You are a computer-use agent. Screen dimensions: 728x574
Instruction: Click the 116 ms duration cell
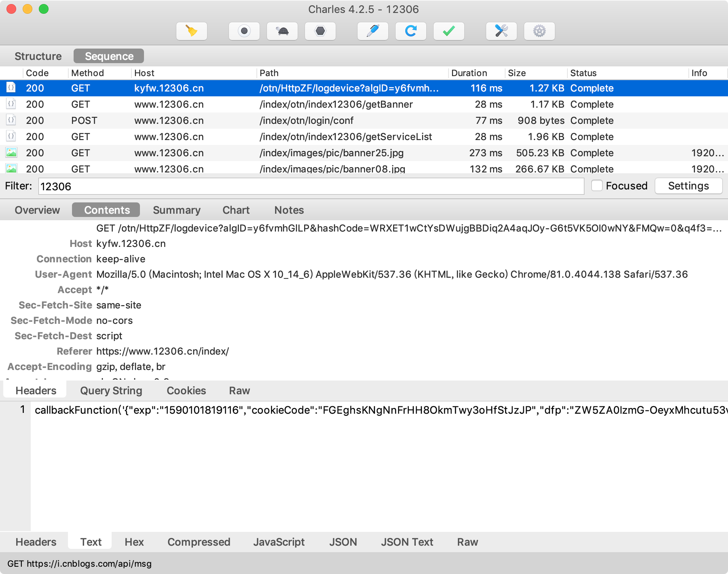(x=486, y=88)
